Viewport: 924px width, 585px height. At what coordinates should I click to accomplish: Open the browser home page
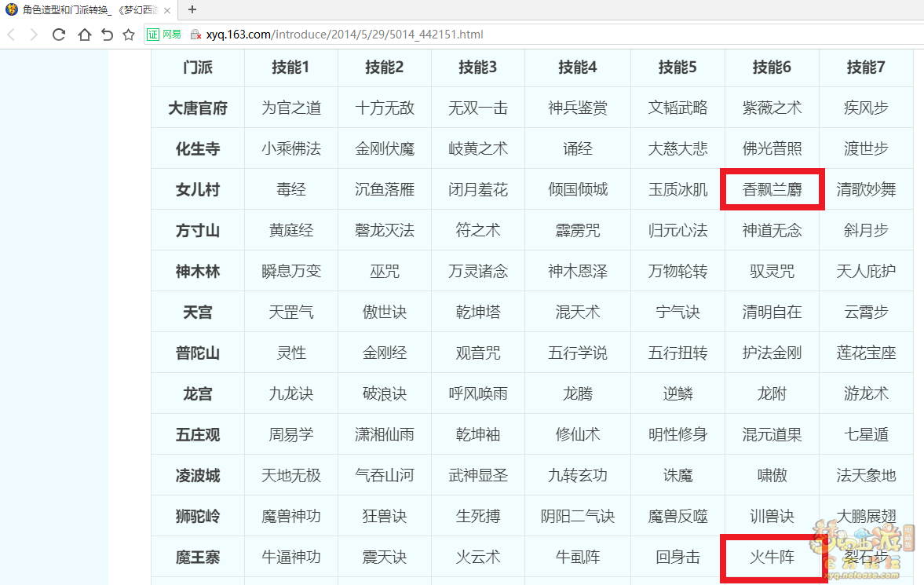[84, 35]
